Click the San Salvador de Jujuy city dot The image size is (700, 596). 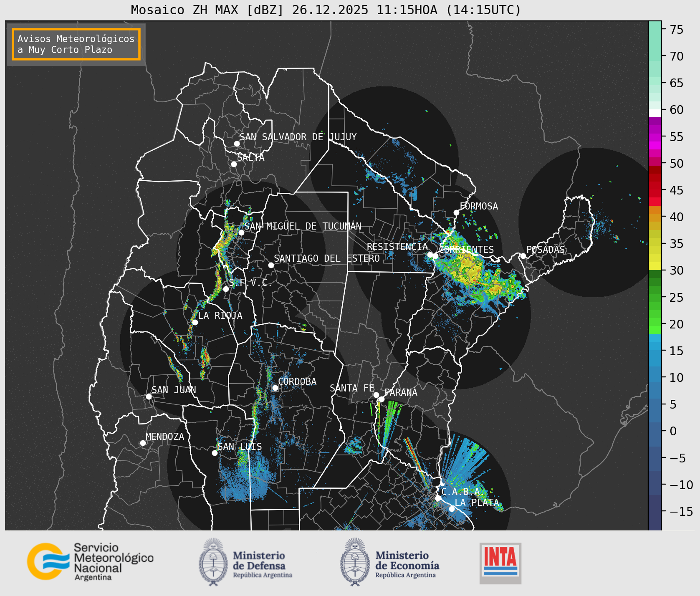(x=237, y=144)
